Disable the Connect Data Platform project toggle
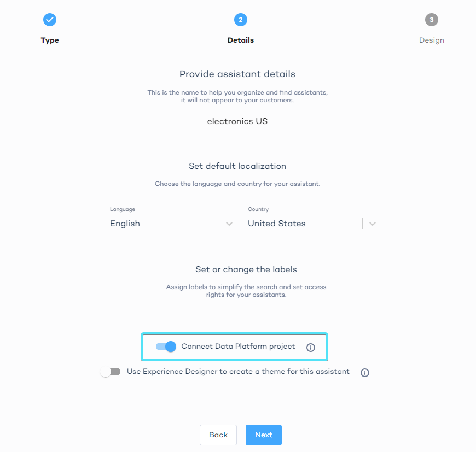The image size is (476, 452). coord(165,347)
